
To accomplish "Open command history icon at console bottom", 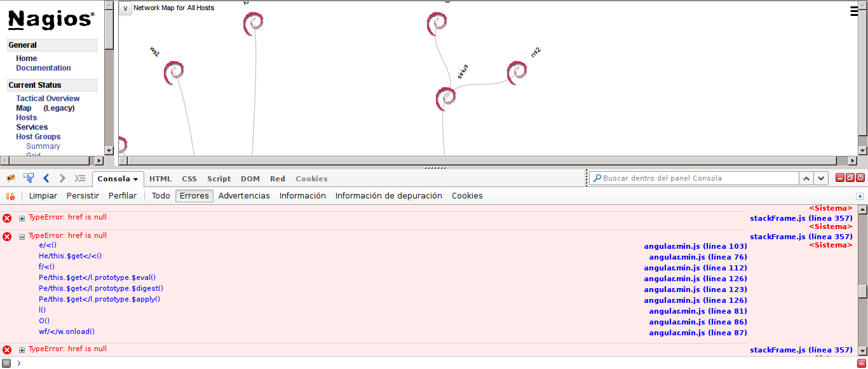I will (x=6, y=363).
